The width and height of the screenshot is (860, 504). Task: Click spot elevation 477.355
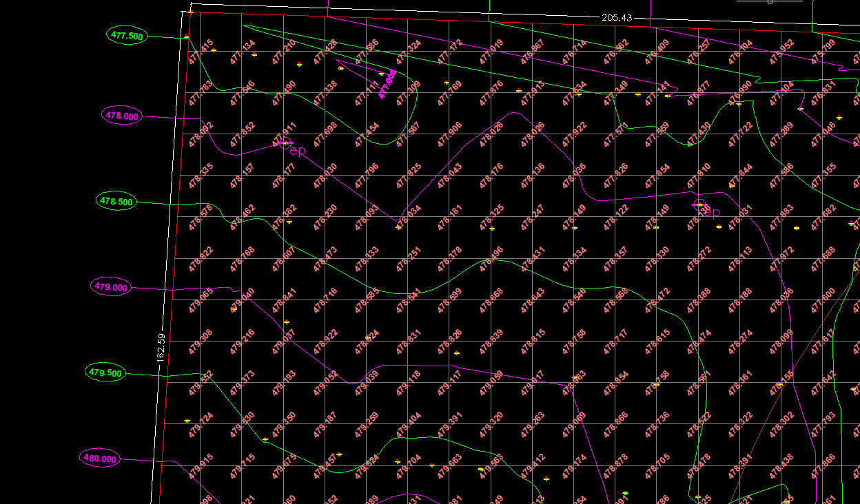click(x=823, y=176)
